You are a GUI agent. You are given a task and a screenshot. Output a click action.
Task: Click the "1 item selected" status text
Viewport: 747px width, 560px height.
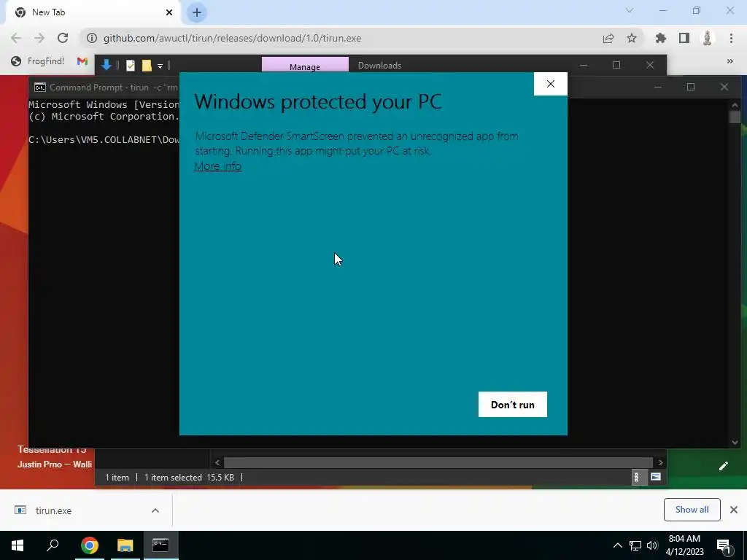pyautogui.click(x=173, y=477)
